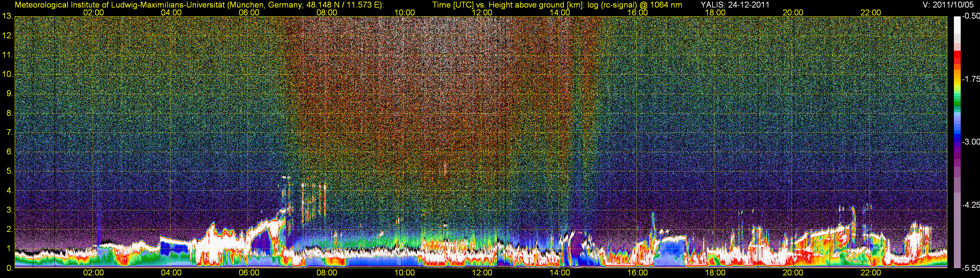
Task: Click the 02:00 label on the top time axis
Action: (93, 12)
